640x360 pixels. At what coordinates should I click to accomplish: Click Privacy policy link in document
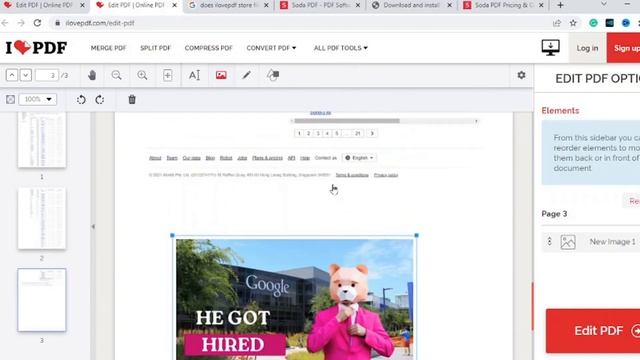pos(386,175)
